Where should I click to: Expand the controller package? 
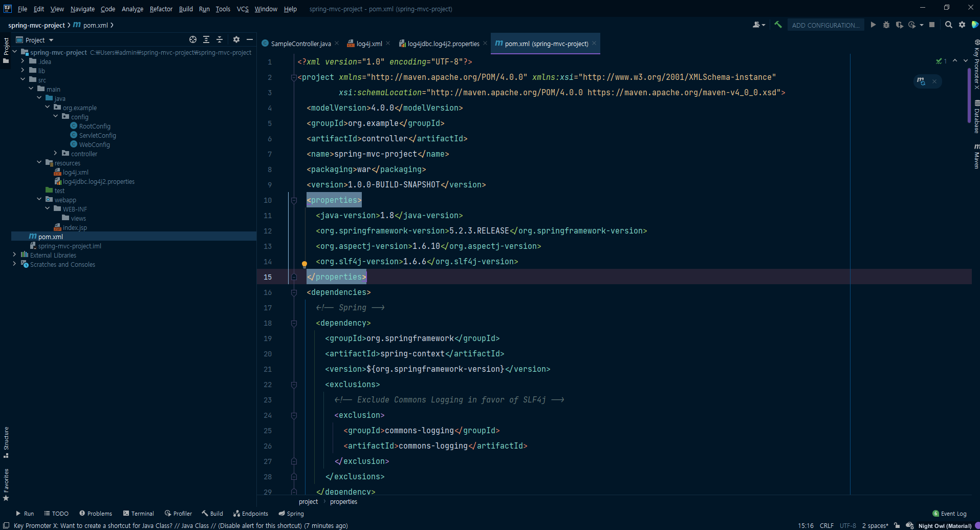point(56,153)
